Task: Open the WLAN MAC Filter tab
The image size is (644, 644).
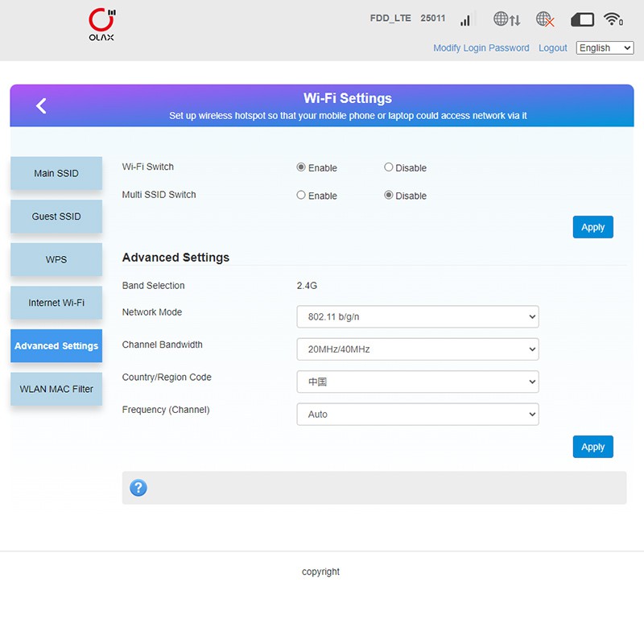Action: point(56,389)
